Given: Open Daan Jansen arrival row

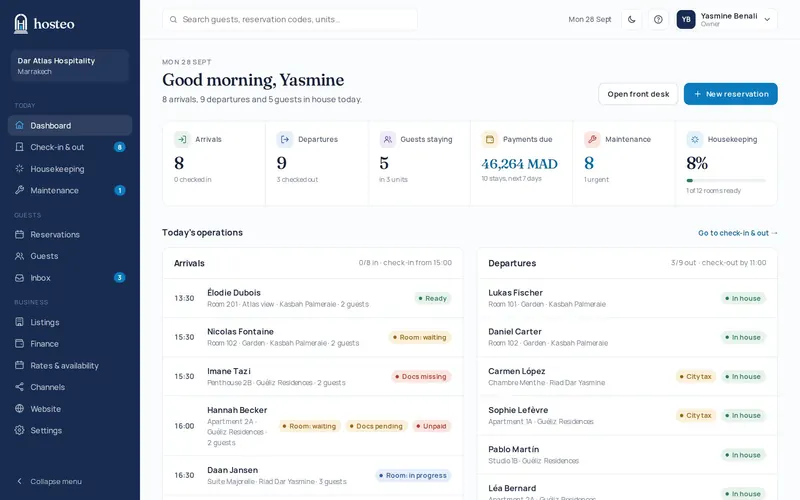Looking at the screenshot, I should (x=313, y=475).
